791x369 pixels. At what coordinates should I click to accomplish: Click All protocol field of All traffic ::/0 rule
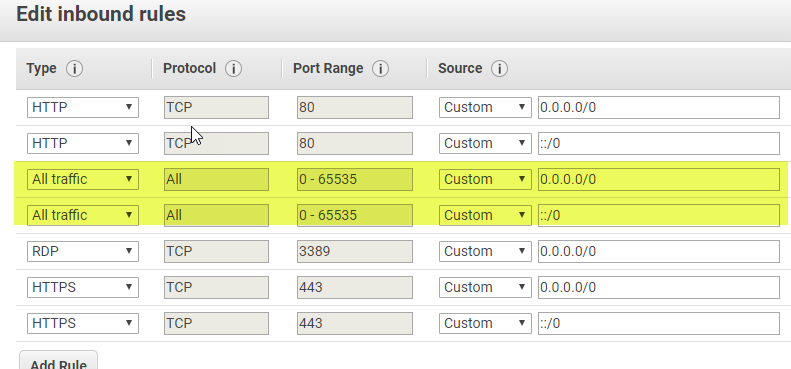tap(216, 215)
